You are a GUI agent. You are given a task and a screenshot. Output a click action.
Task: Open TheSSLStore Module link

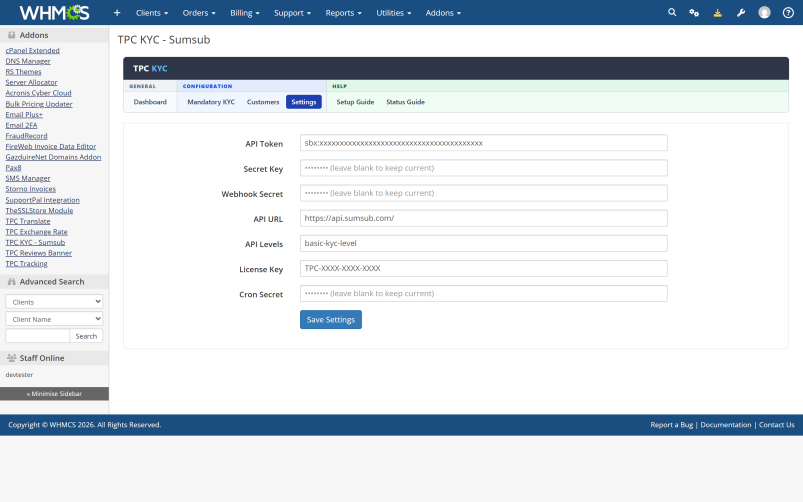(39, 211)
